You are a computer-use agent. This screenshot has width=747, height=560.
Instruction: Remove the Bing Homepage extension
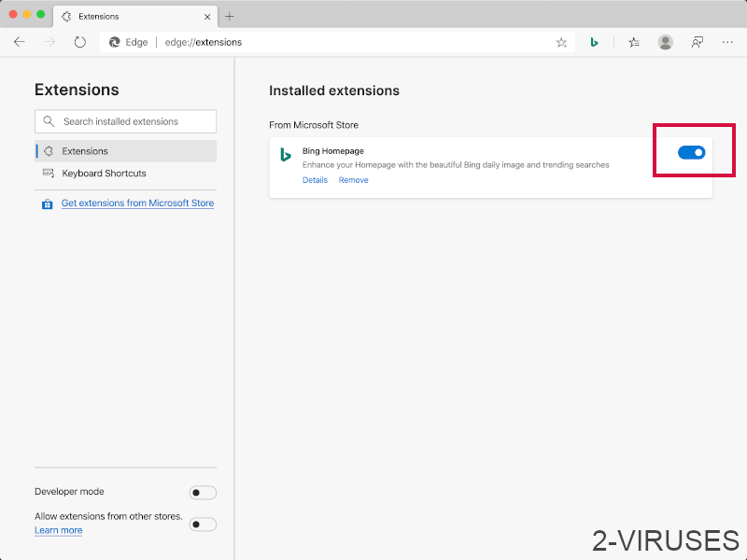point(354,180)
